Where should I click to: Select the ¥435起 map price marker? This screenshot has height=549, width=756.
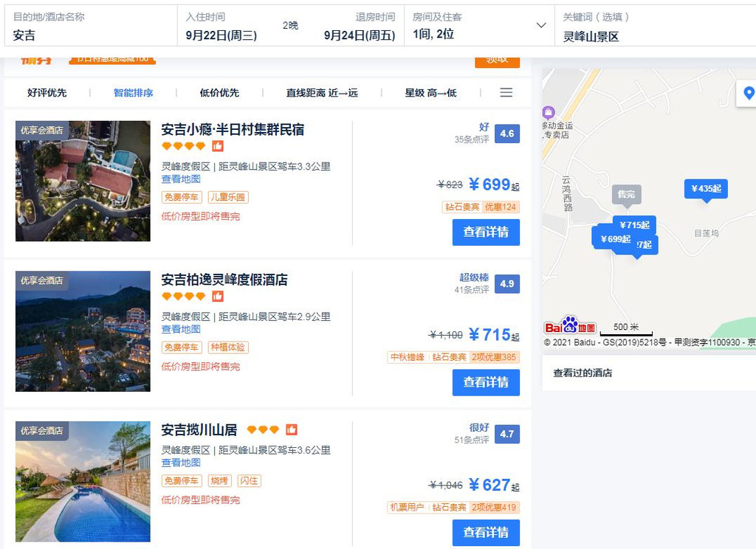pyautogui.click(x=706, y=189)
